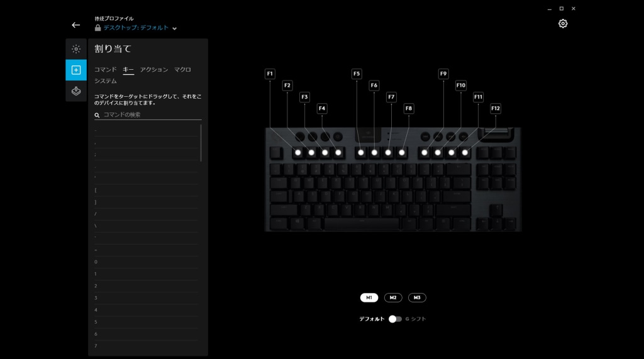
Task: Click the magnifier search icon
Action: [97, 115]
